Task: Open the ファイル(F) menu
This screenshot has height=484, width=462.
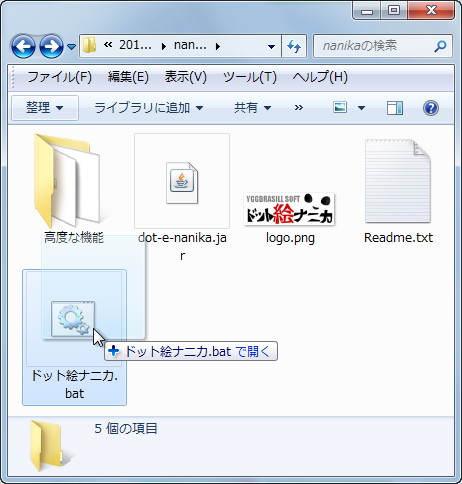Action: [x=59, y=77]
